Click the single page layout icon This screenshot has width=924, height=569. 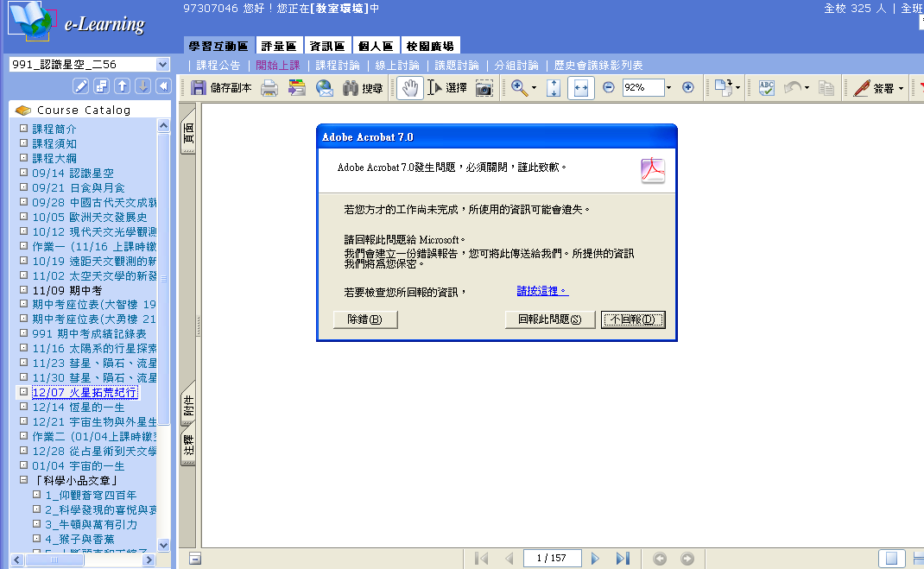pos(891,559)
